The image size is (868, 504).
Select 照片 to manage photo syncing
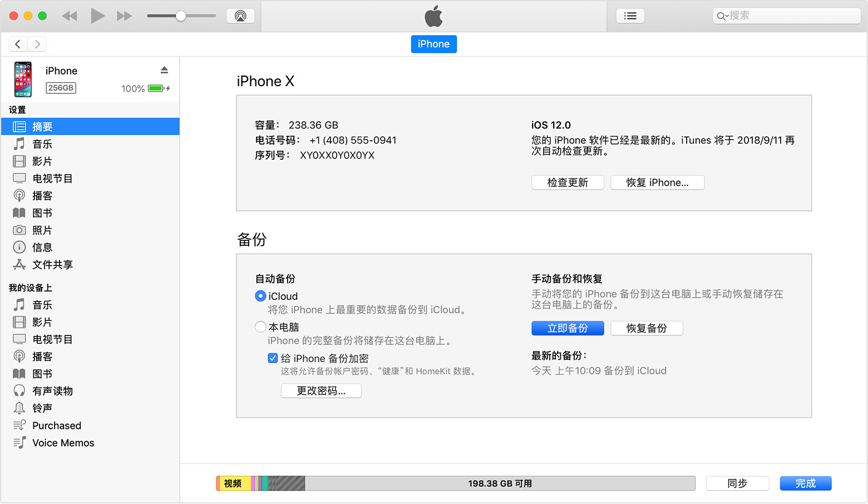pos(43,230)
